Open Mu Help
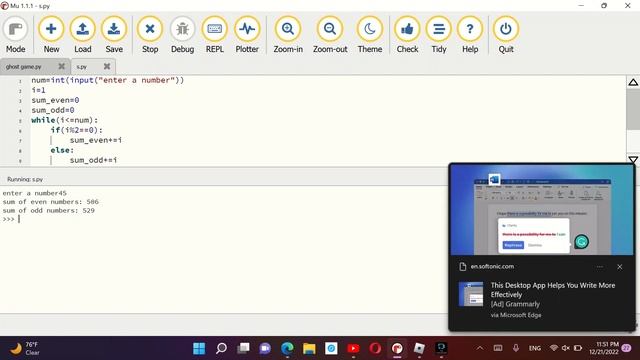 (x=470, y=35)
